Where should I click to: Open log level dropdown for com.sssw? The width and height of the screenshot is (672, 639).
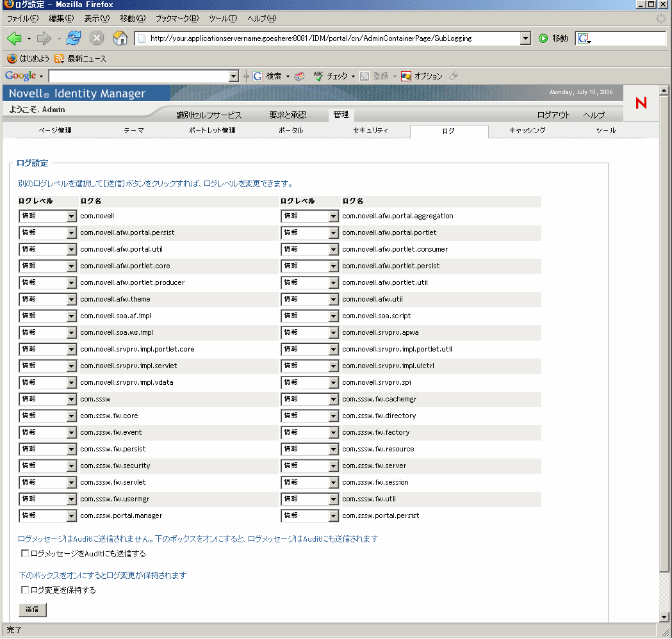coord(47,399)
